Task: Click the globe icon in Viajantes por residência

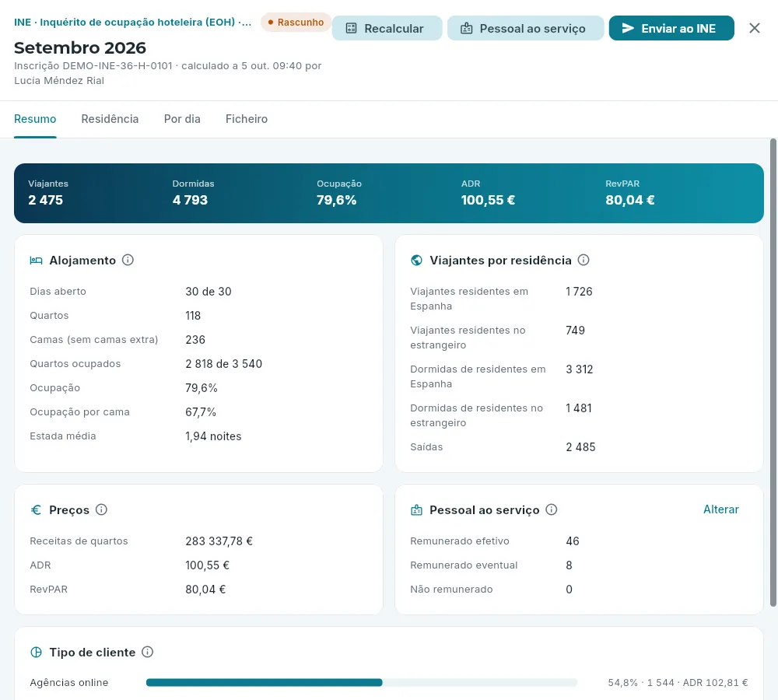Action: tap(417, 261)
